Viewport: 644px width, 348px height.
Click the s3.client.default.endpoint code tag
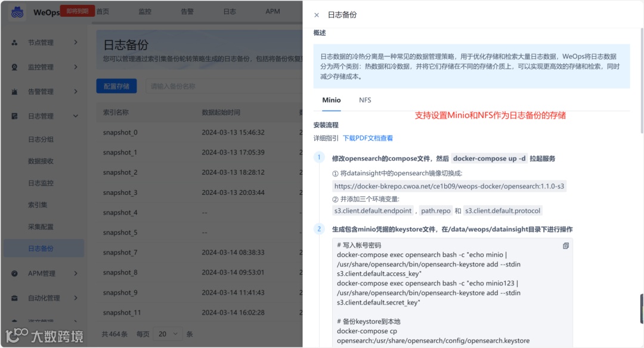[x=373, y=211]
